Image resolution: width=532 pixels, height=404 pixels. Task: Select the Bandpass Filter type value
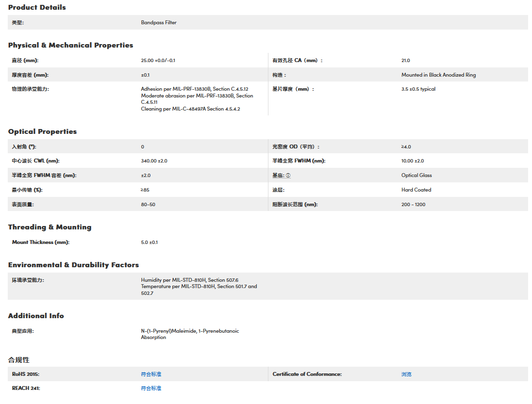[159, 22]
